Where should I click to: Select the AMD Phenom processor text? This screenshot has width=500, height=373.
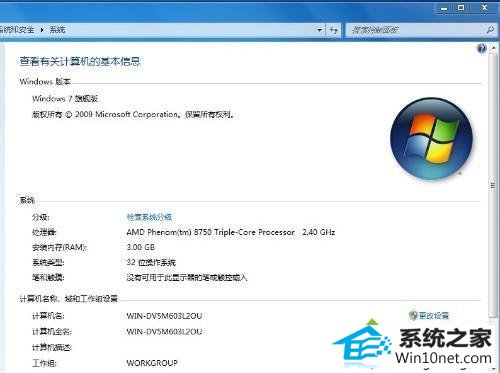(x=231, y=232)
